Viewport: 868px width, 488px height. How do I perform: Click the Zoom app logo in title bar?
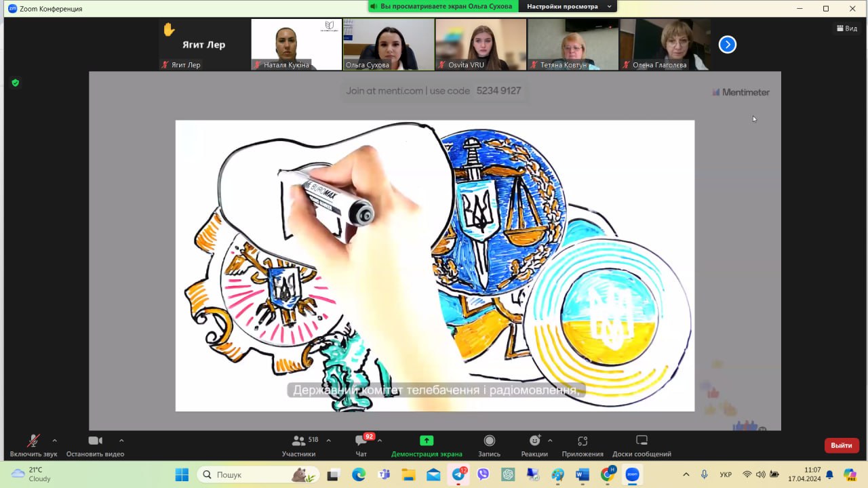[12, 9]
